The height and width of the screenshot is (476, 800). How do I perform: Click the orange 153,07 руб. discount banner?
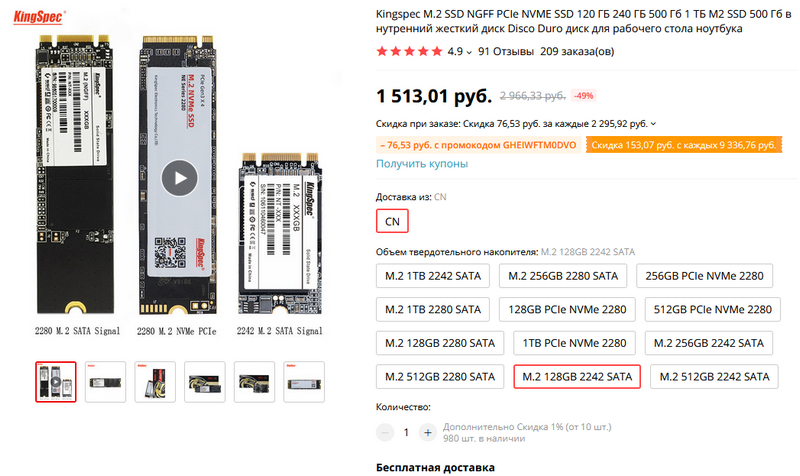[682, 144]
